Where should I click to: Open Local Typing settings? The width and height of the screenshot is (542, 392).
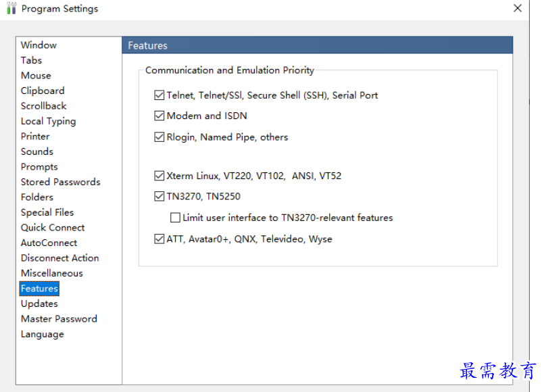pyautogui.click(x=48, y=121)
